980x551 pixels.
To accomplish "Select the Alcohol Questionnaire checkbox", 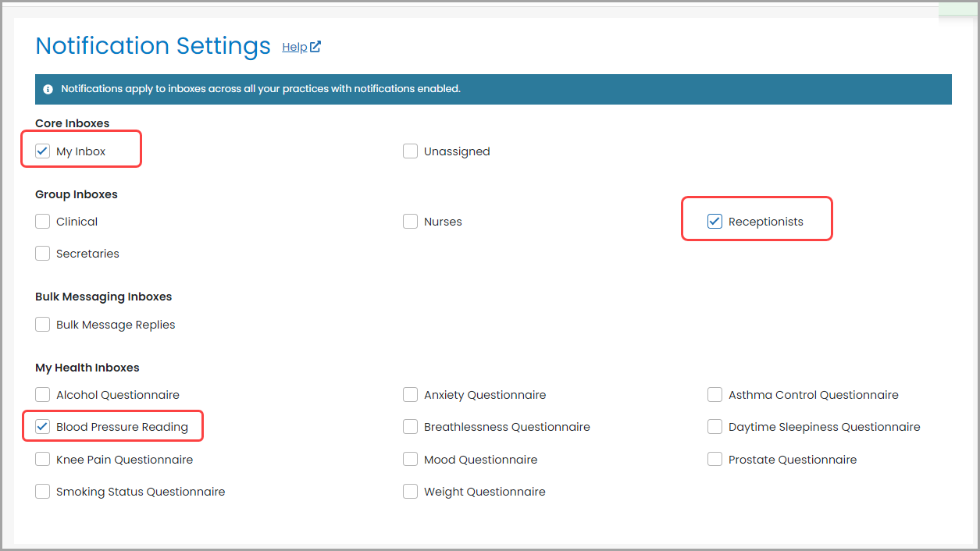I will (x=43, y=395).
